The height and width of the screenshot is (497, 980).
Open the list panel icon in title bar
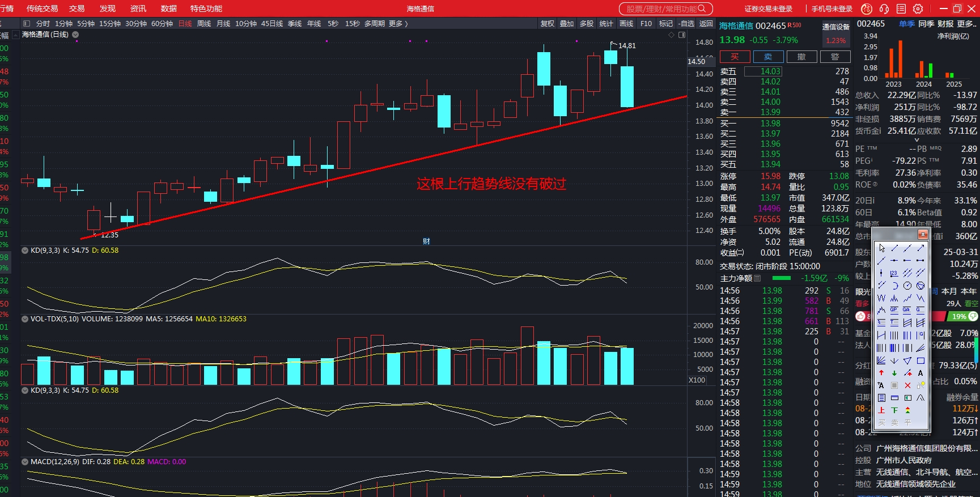(x=901, y=9)
